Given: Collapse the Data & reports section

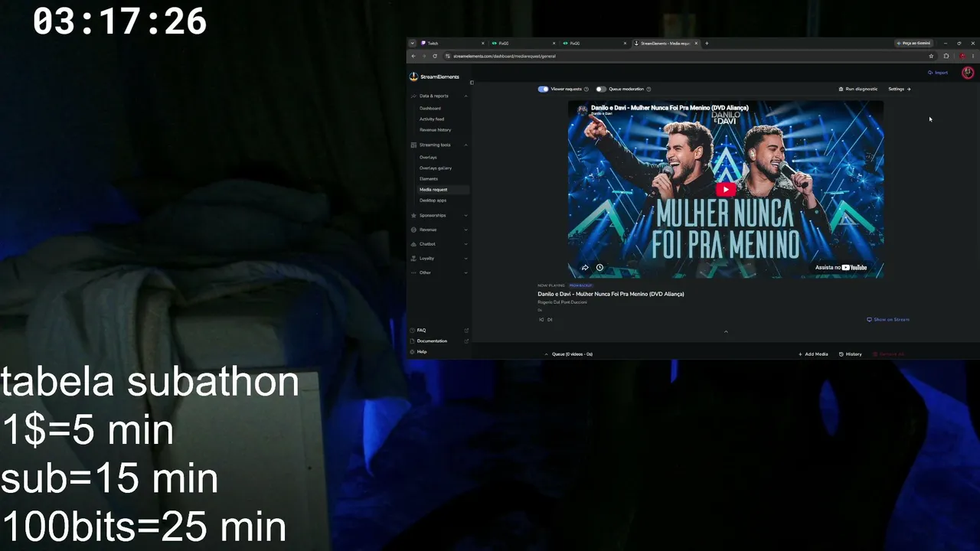Looking at the screenshot, I should click(x=465, y=96).
